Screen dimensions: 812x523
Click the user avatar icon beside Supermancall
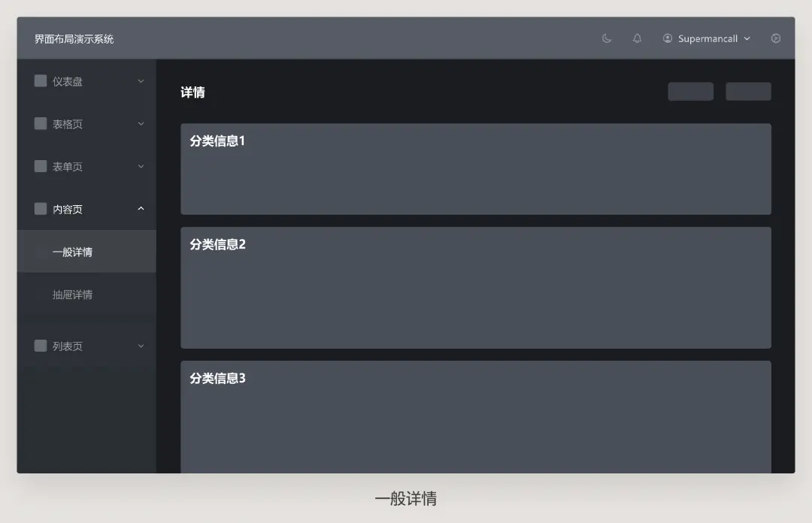pos(668,38)
